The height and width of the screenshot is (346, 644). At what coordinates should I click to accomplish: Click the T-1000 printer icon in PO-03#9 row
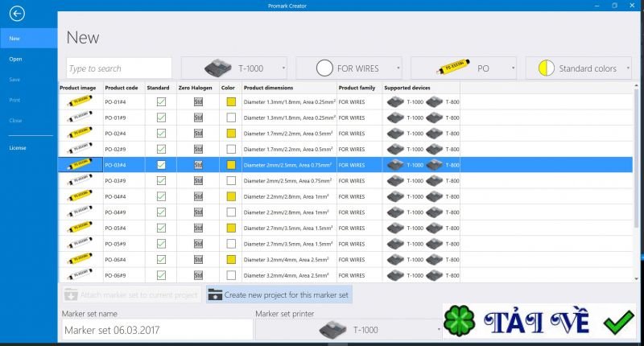point(395,180)
